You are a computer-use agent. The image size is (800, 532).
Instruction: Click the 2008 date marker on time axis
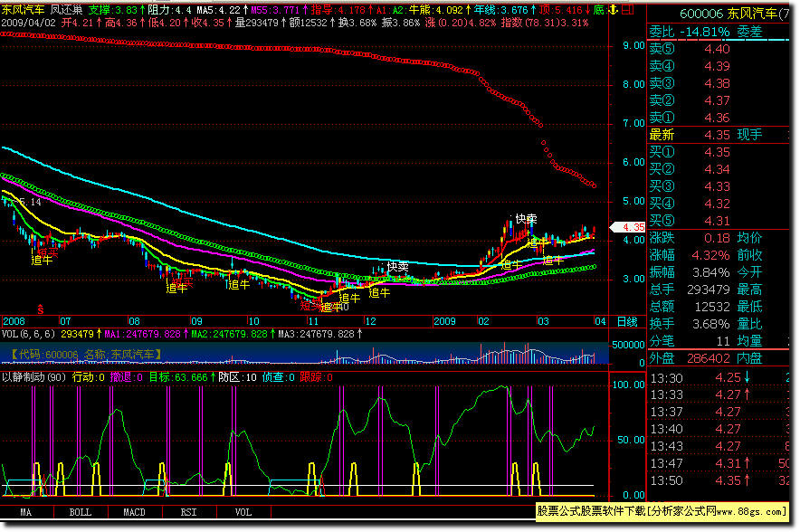14,321
